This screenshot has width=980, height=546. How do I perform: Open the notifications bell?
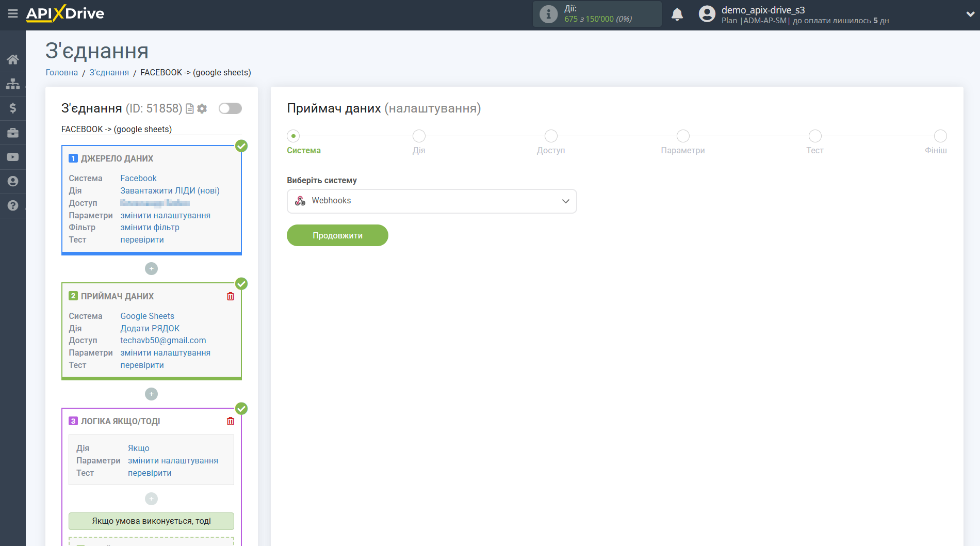(x=677, y=14)
